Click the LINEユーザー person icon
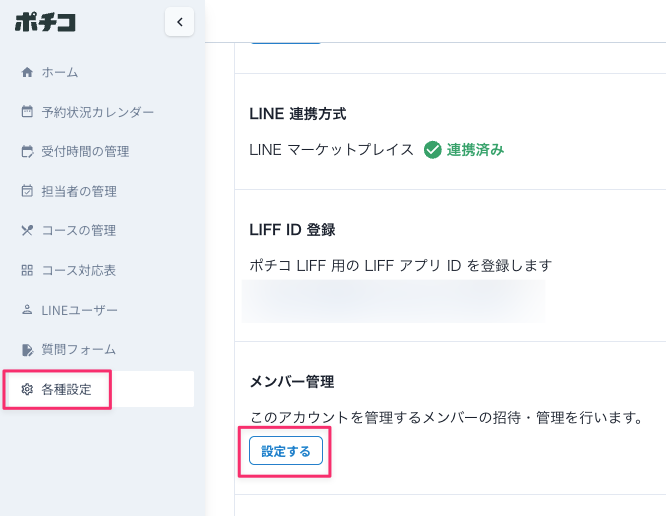 [x=27, y=310]
